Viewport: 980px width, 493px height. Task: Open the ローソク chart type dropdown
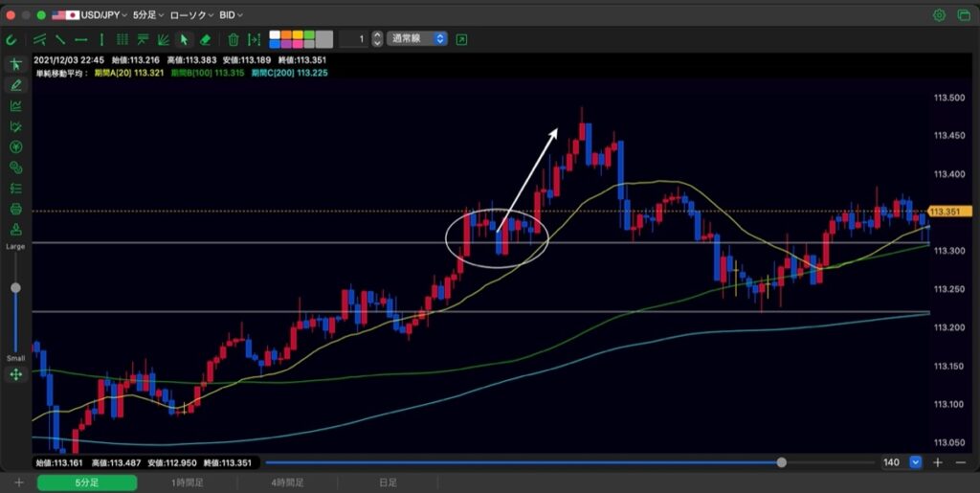click(x=191, y=15)
